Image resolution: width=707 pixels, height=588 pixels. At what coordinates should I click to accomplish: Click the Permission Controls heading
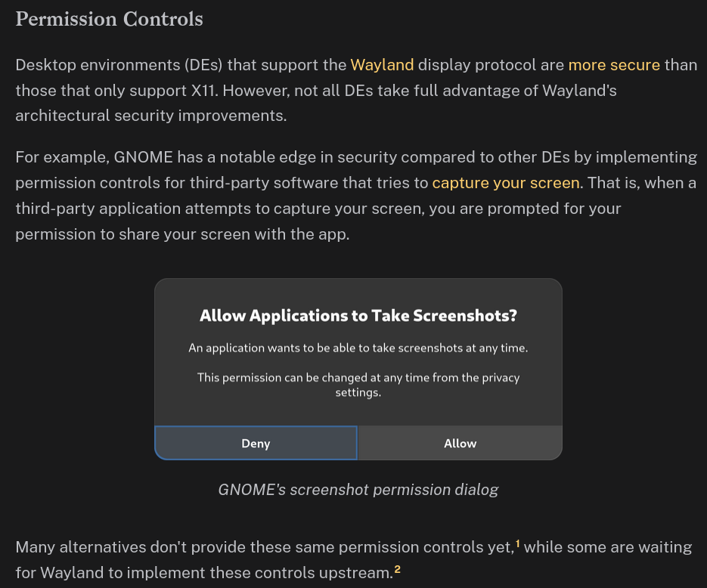pyautogui.click(x=109, y=19)
